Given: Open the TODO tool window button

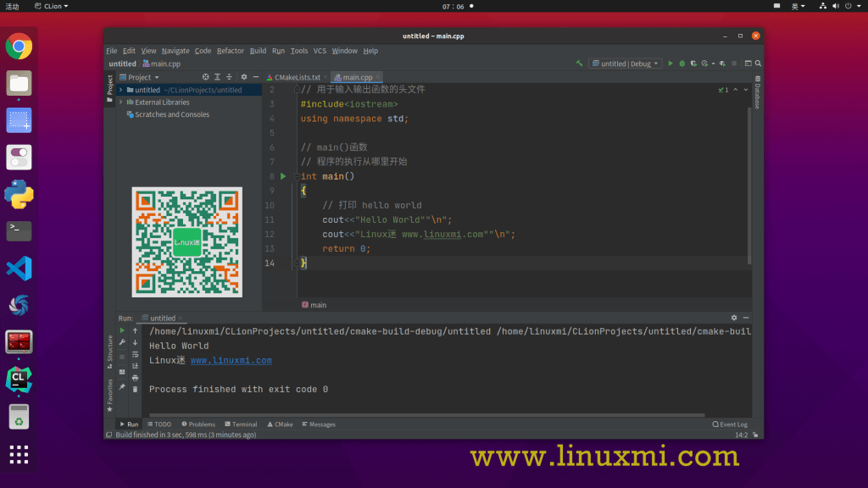Looking at the screenshot, I should (159, 424).
